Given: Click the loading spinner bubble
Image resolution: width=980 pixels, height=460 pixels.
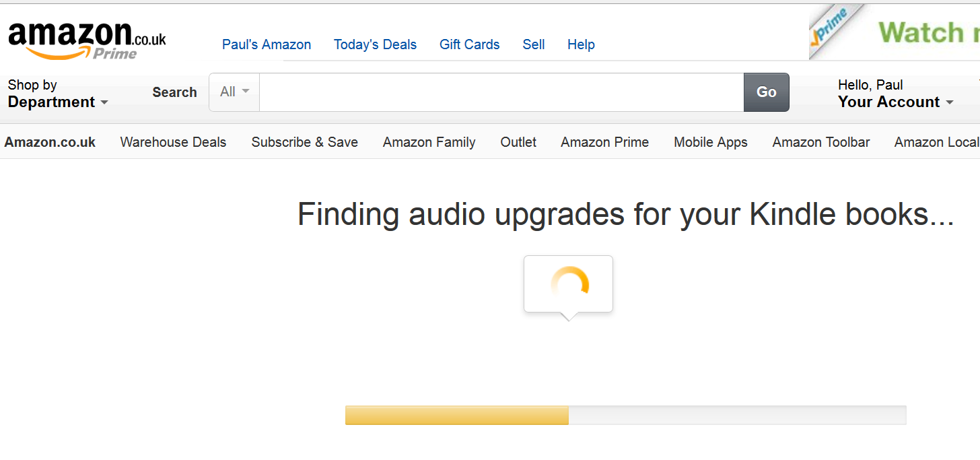Looking at the screenshot, I should point(567,284).
